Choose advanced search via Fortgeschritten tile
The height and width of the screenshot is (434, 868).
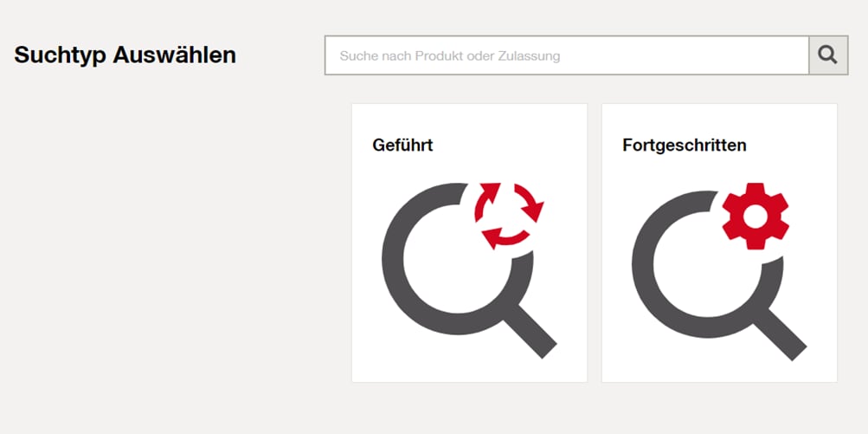coord(719,243)
